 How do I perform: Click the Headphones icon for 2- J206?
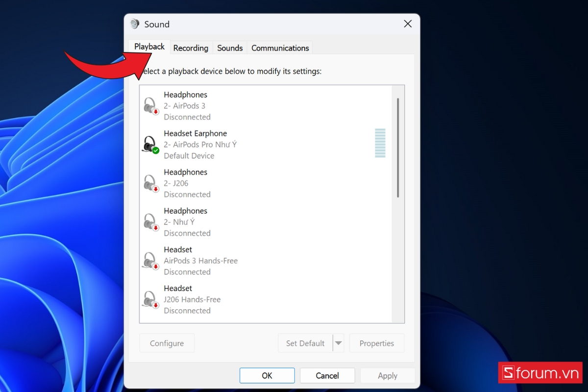coord(150,183)
